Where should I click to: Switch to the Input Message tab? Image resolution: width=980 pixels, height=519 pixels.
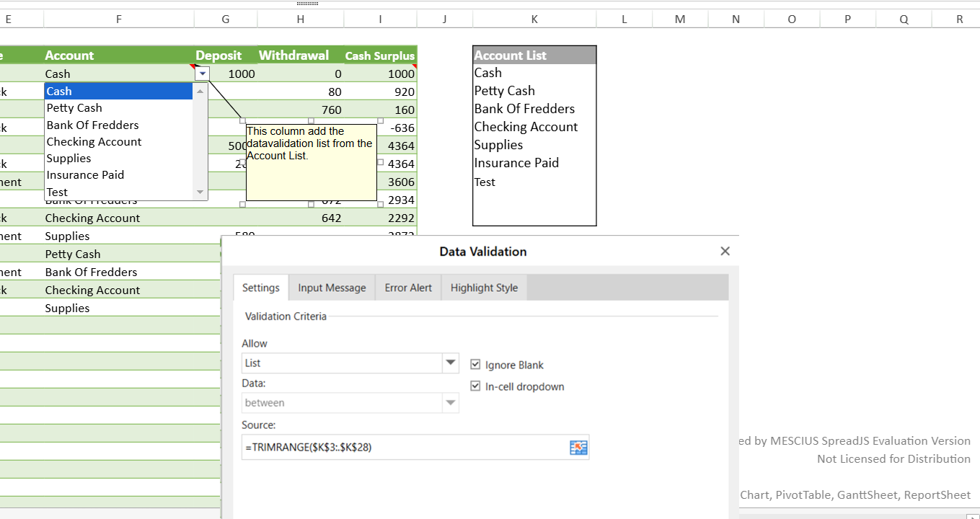(332, 288)
